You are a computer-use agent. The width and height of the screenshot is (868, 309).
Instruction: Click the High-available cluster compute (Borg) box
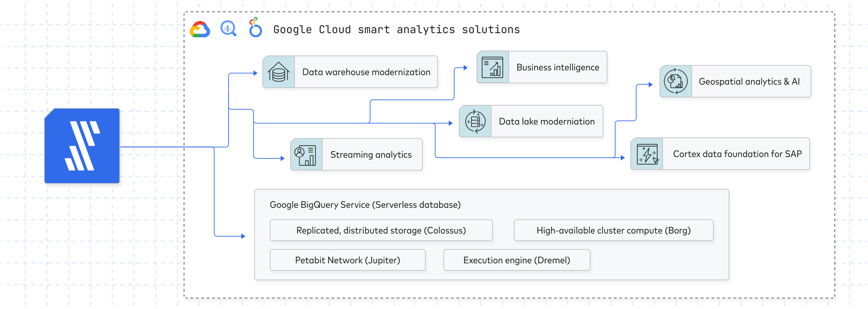613,230
